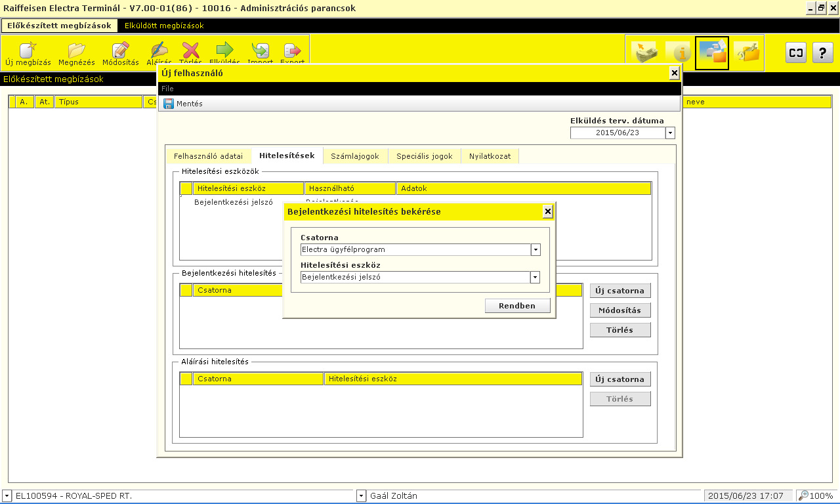Confirm with the Rendben button
840x504 pixels.
pyautogui.click(x=517, y=306)
